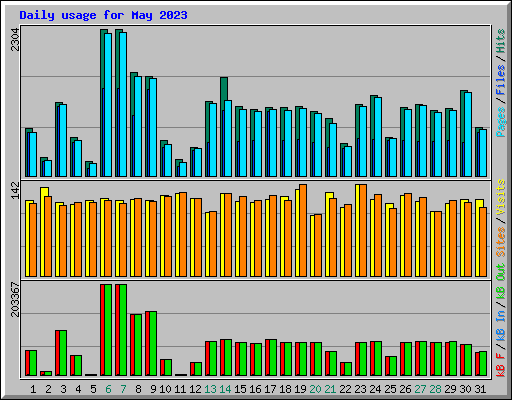Click day label 30 on x-axis

(465, 389)
